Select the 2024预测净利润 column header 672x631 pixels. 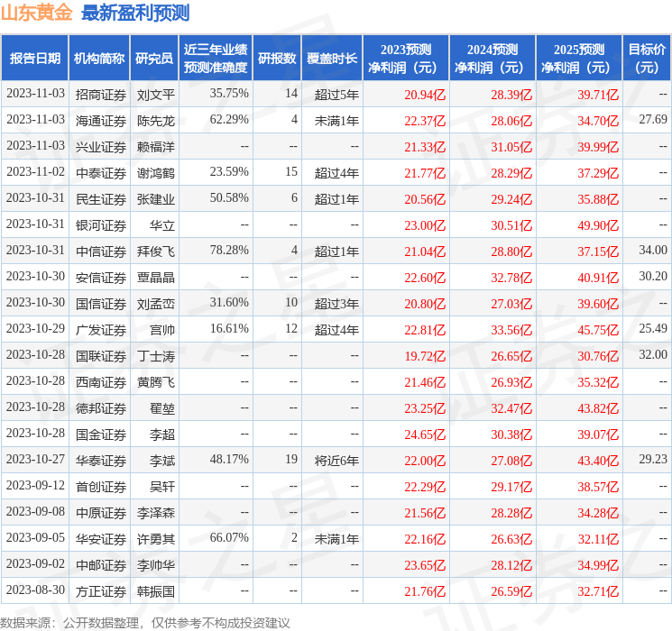492,59
